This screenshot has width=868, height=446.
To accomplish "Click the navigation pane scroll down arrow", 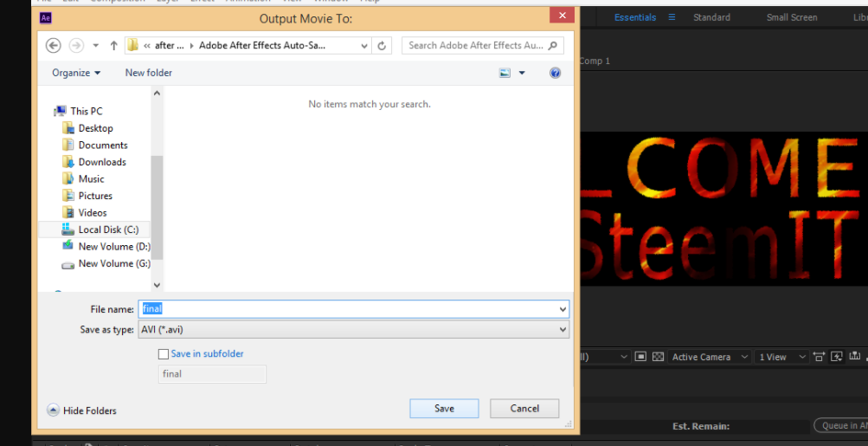I will (x=157, y=285).
